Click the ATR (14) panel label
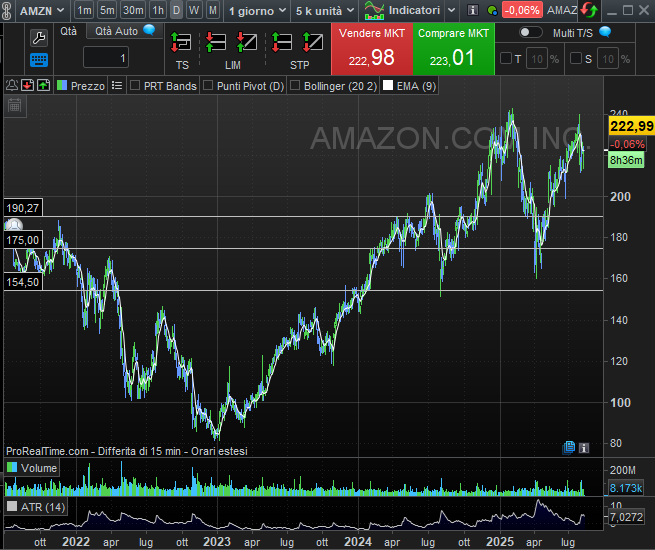This screenshot has height=550, width=655. point(43,507)
